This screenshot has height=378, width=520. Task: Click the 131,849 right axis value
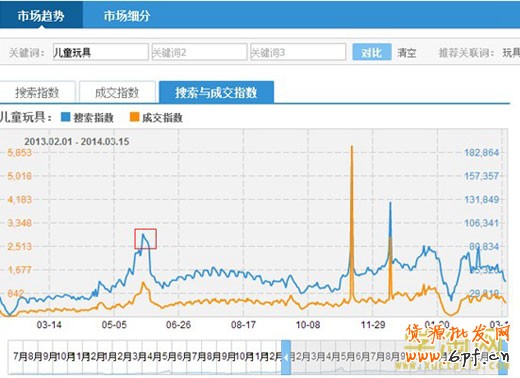[x=481, y=200]
